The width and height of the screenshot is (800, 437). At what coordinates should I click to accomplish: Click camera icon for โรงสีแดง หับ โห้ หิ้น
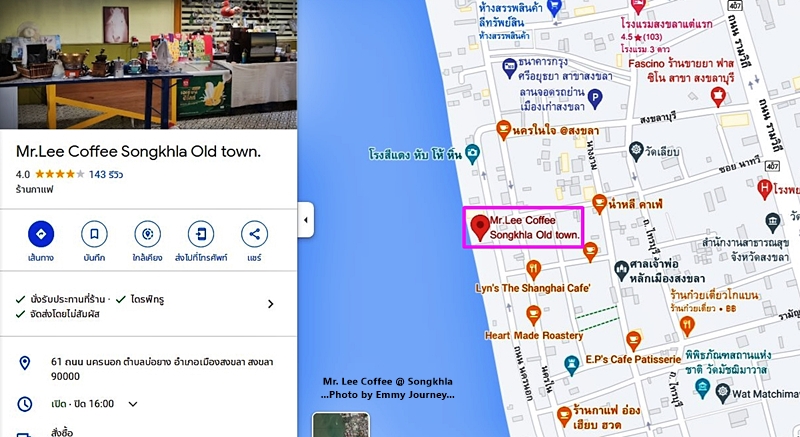tap(472, 153)
